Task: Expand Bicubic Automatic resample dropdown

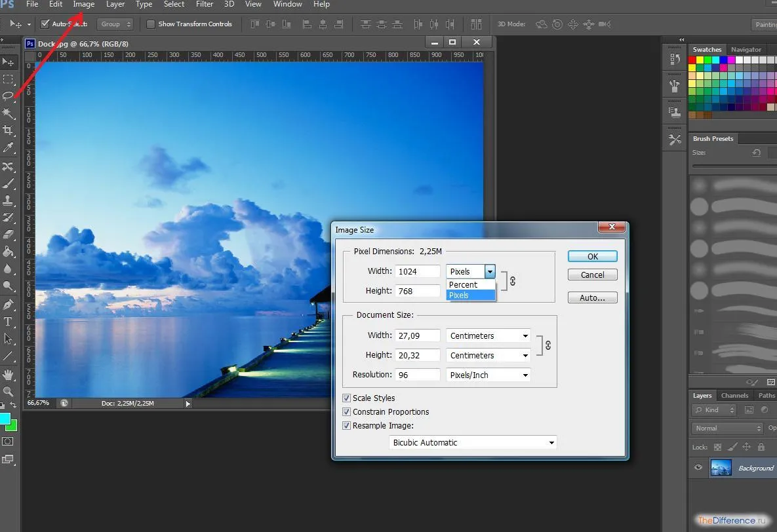Action: point(473,442)
